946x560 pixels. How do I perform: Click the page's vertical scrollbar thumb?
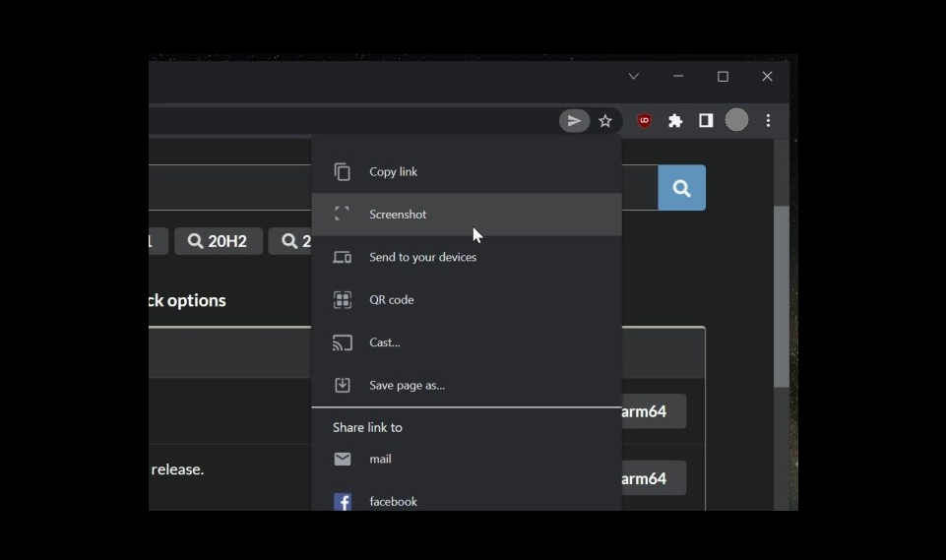pyautogui.click(x=781, y=295)
